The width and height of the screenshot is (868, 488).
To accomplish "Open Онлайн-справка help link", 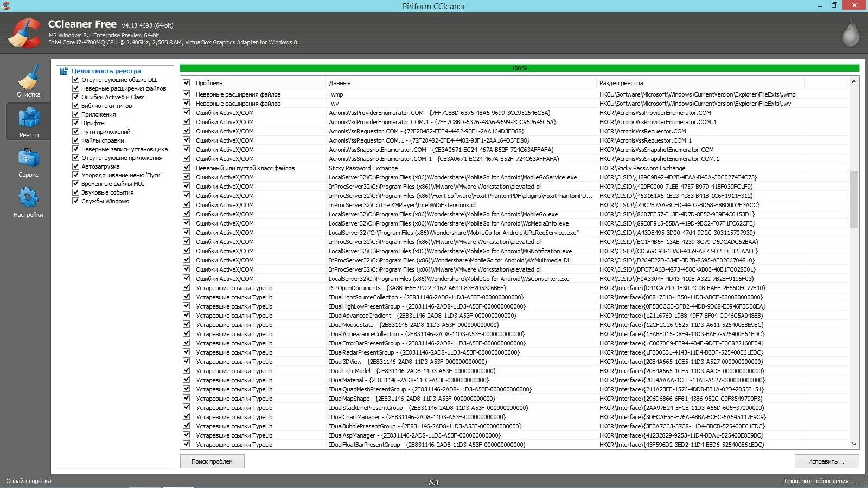I will [x=29, y=481].
